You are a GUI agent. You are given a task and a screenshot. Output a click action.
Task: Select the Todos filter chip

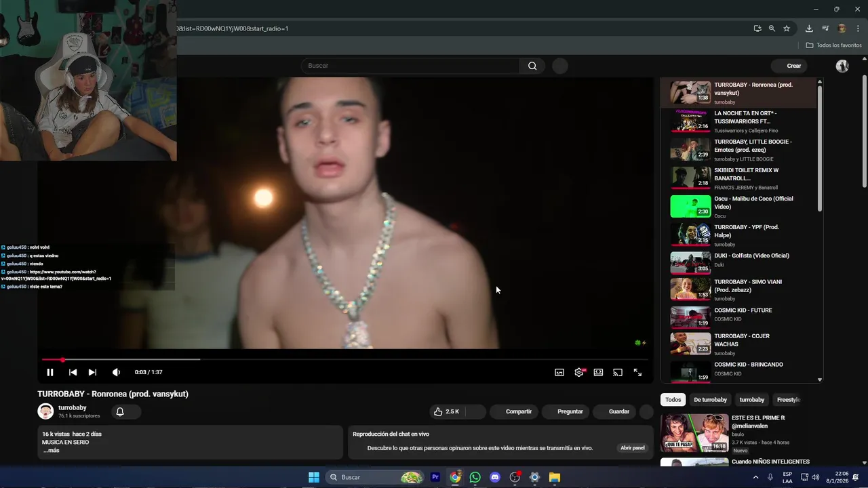coord(673,400)
